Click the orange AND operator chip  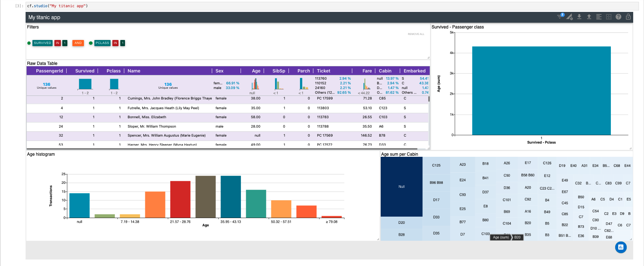tap(78, 43)
